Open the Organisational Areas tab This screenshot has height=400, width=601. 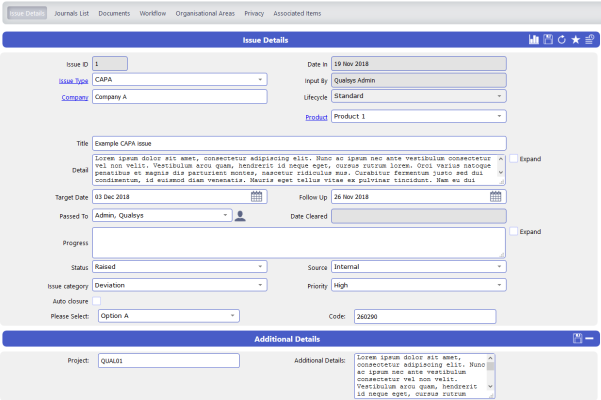(x=205, y=13)
